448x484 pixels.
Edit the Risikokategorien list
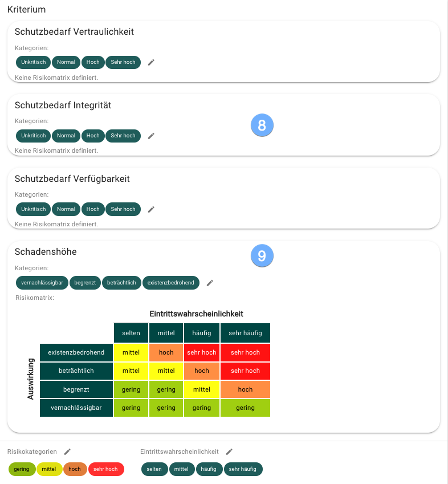67,452
